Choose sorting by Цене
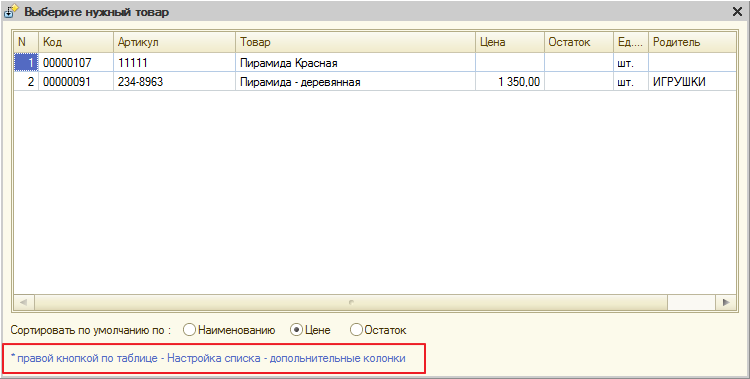This screenshot has width=750, height=379. pos(310,330)
